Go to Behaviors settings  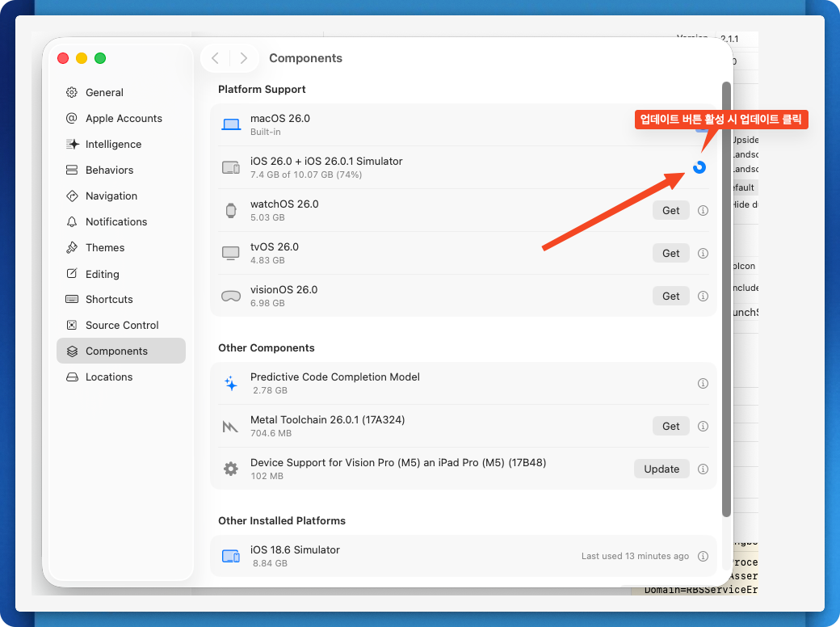[x=121, y=170]
